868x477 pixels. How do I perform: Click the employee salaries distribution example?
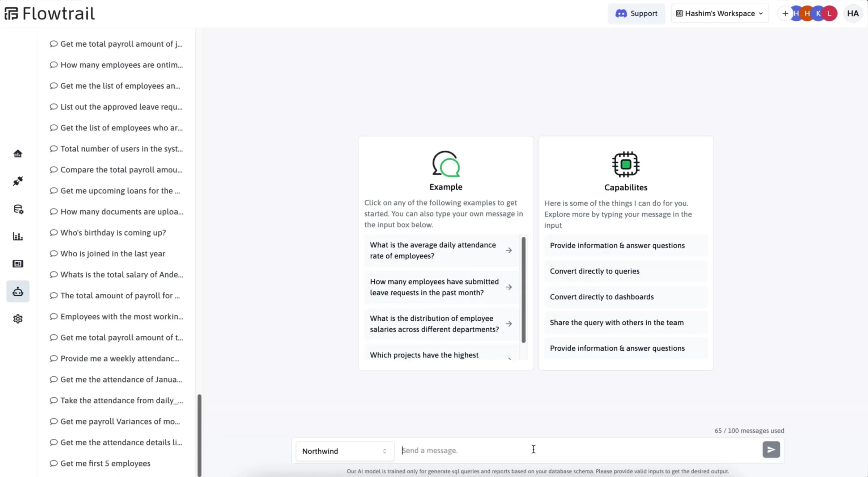coord(440,324)
